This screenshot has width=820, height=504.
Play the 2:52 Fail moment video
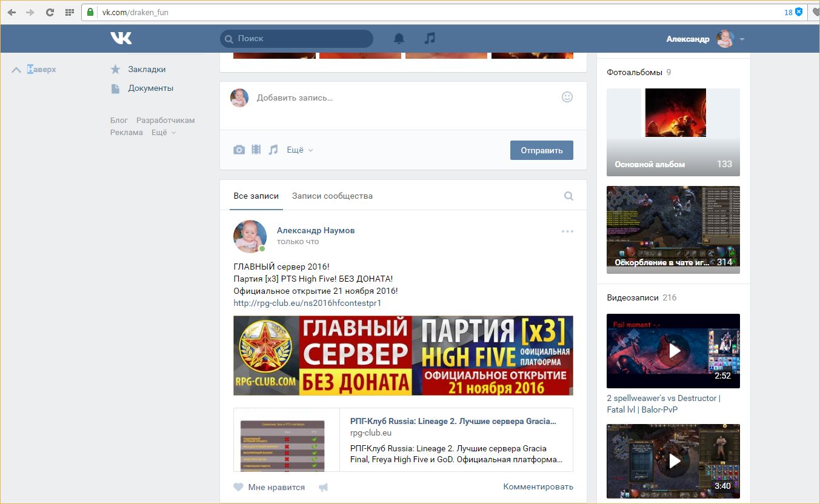(673, 351)
